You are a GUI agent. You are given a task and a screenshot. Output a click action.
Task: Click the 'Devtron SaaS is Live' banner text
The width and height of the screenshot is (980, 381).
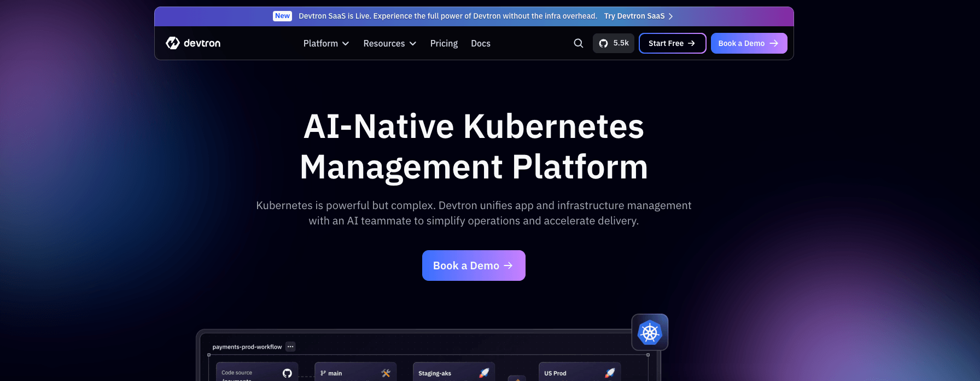[448, 16]
